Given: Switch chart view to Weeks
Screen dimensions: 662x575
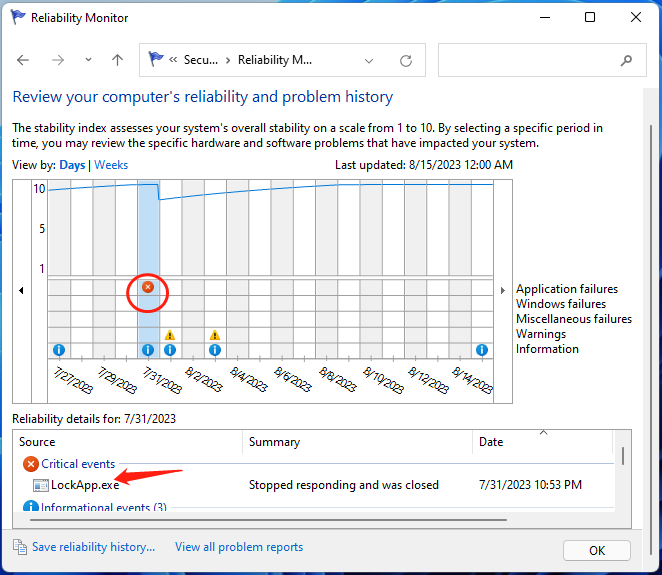Looking at the screenshot, I should tap(111, 165).
